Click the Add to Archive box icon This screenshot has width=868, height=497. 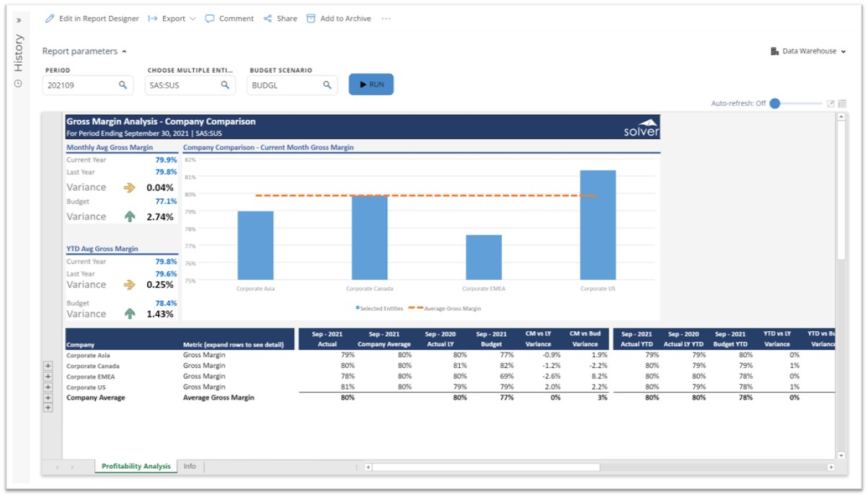[311, 19]
